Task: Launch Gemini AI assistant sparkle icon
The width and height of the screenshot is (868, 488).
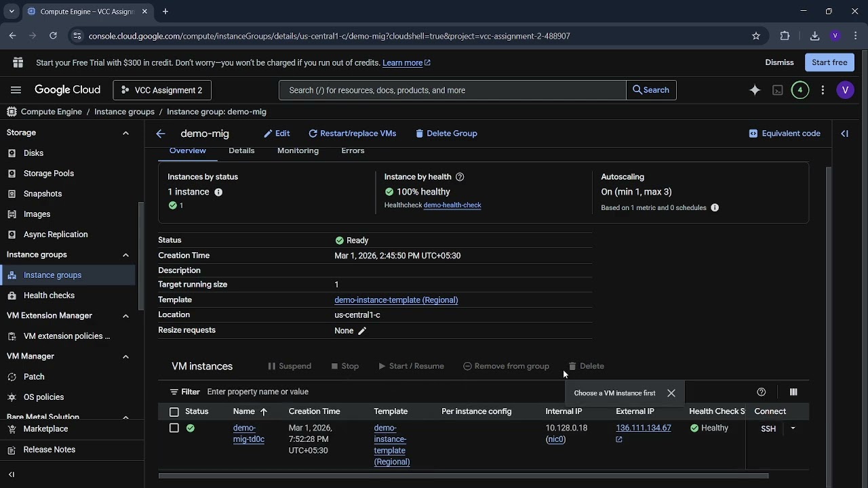Action: click(755, 90)
